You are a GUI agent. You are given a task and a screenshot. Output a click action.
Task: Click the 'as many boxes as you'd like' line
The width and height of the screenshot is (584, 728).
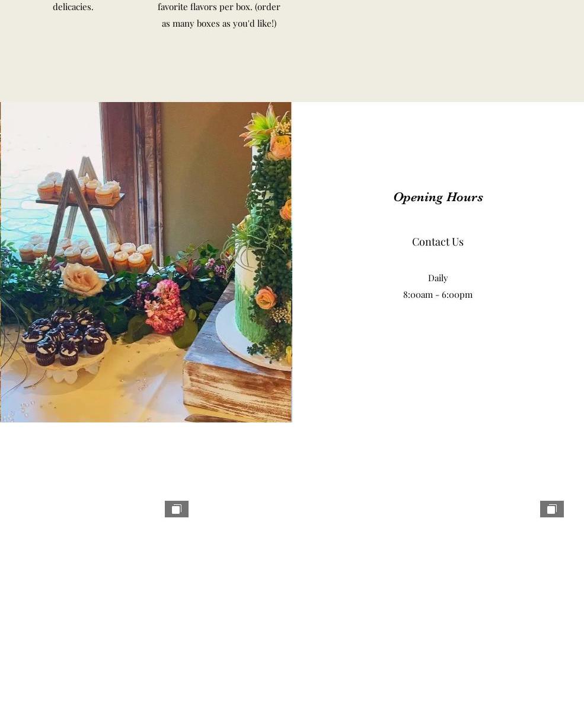pos(219,23)
